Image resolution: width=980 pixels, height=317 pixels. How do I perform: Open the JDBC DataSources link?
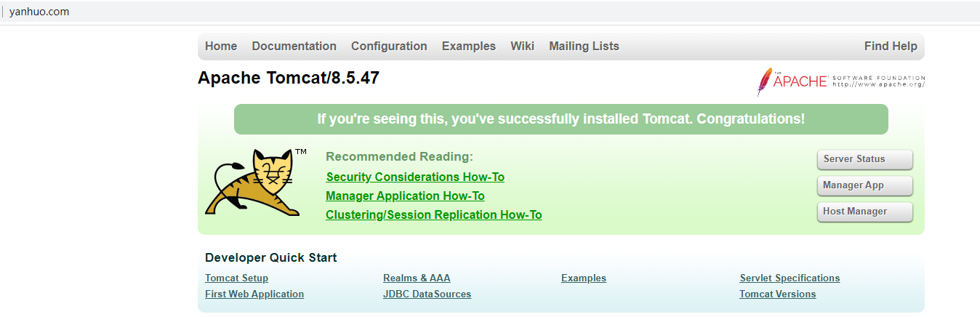click(427, 294)
